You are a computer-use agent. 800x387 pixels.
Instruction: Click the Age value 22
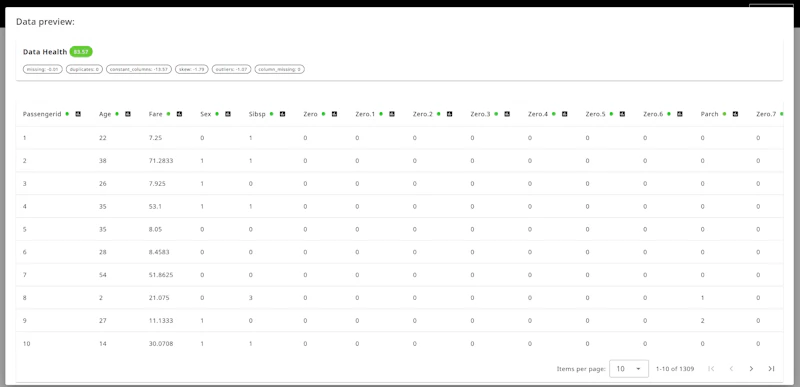pos(103,138)
